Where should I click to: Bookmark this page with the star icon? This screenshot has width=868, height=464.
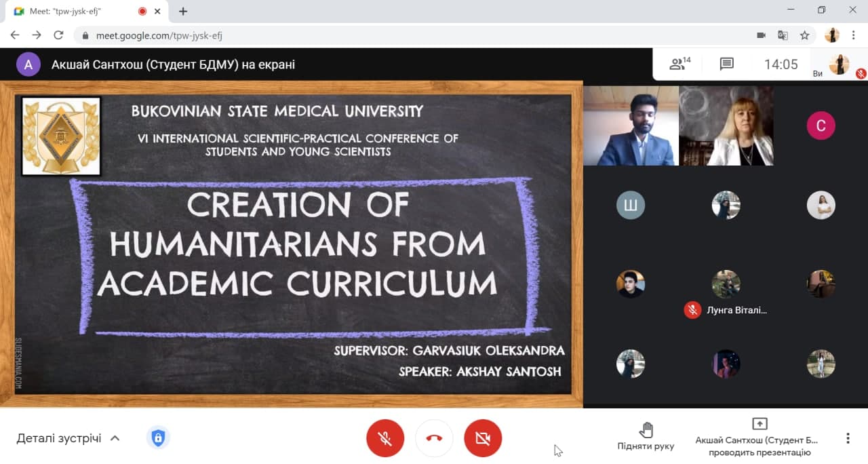pos(805,35)
